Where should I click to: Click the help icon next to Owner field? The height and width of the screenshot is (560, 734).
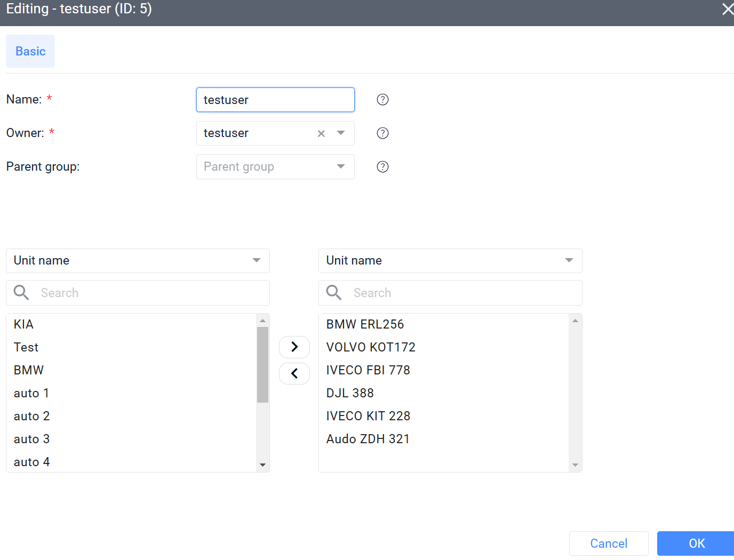coord(382,133)
